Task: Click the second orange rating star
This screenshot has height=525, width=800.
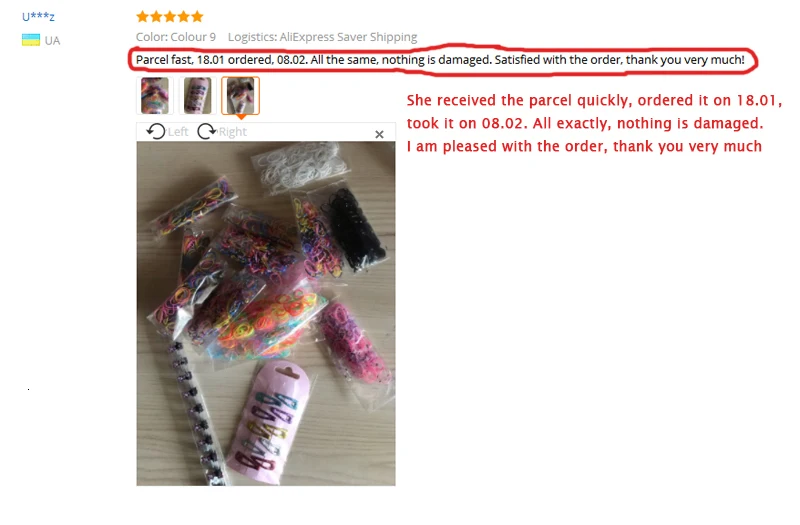Action: (156, 17)
